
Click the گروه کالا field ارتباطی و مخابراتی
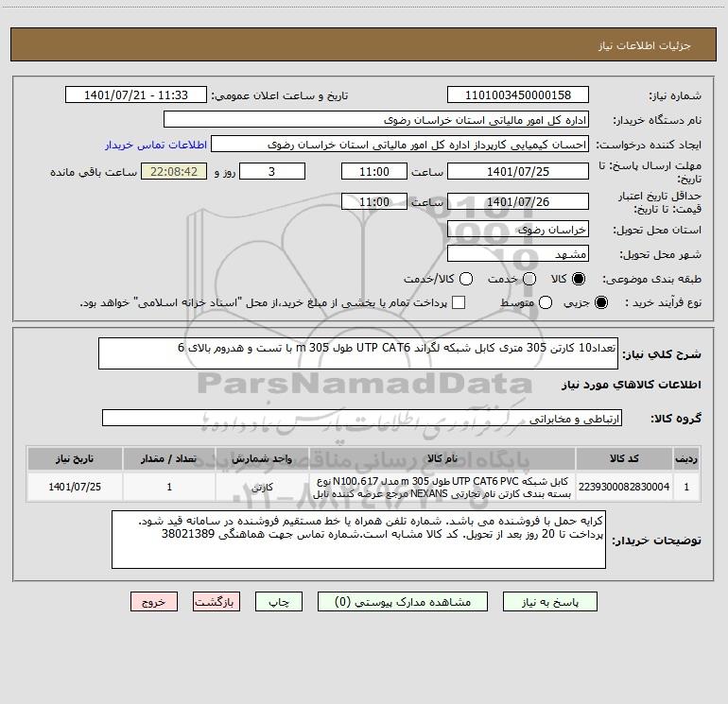(362, 418)
